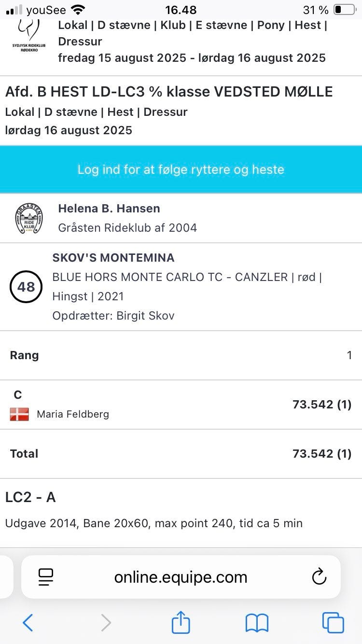Open horse SKOV'S MONTEMINA details
362x644 pixels.
coord(113,258)
